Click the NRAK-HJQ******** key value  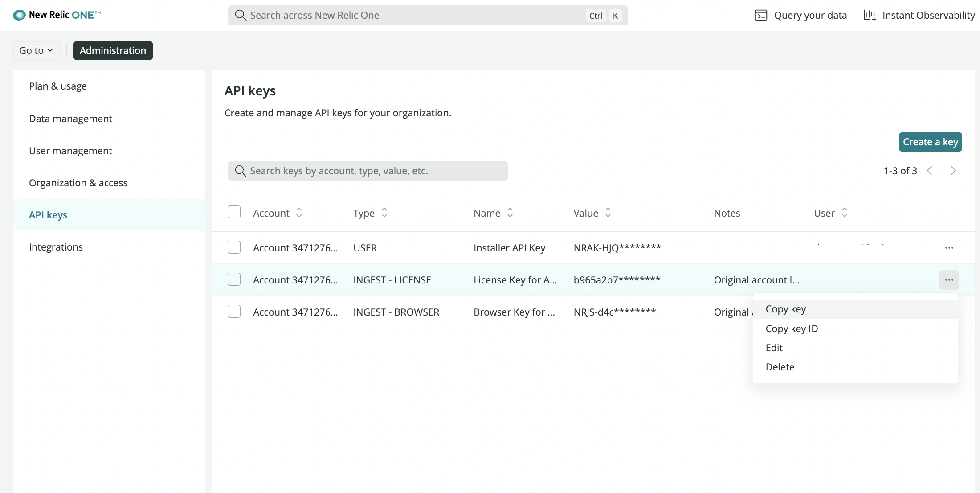coord(617,248)
